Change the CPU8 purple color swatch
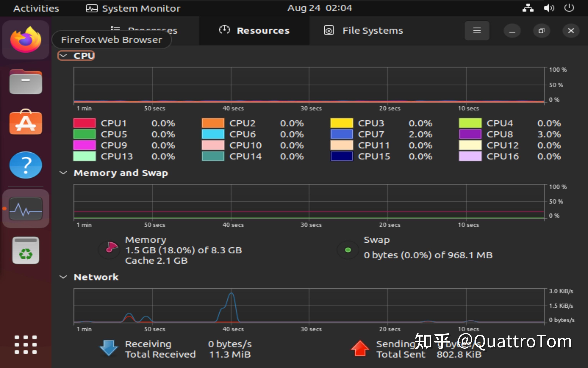 pos(470,134)
